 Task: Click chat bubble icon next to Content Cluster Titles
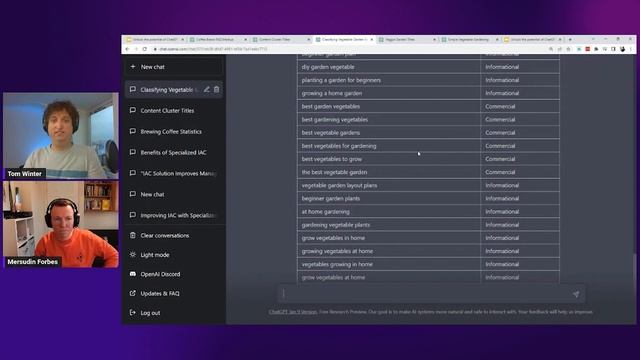coord(133,110)
